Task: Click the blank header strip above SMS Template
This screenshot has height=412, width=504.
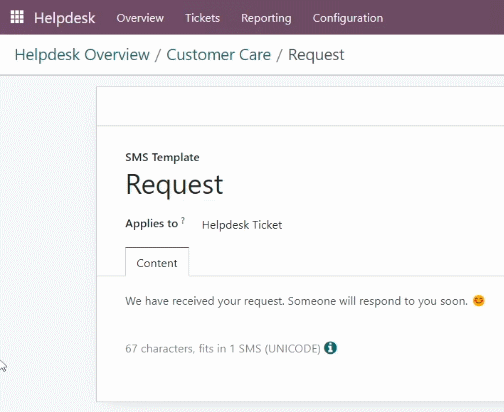Action: [300, 107]
